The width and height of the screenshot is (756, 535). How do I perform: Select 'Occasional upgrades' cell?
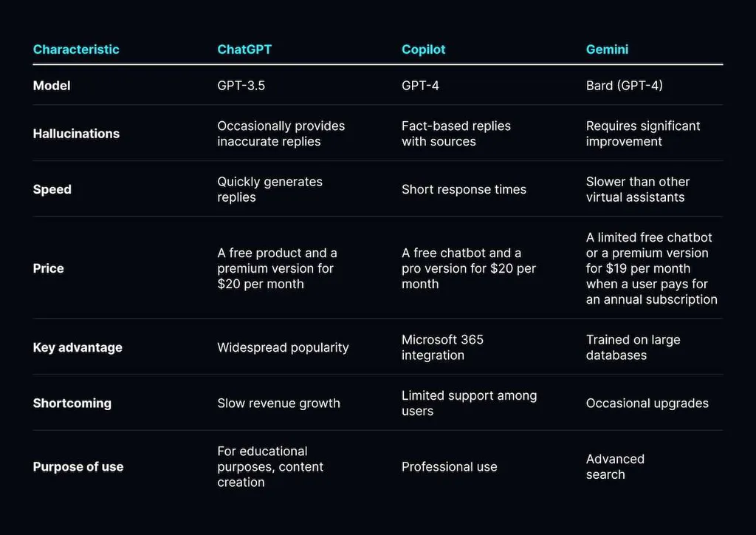pos(647,403)
